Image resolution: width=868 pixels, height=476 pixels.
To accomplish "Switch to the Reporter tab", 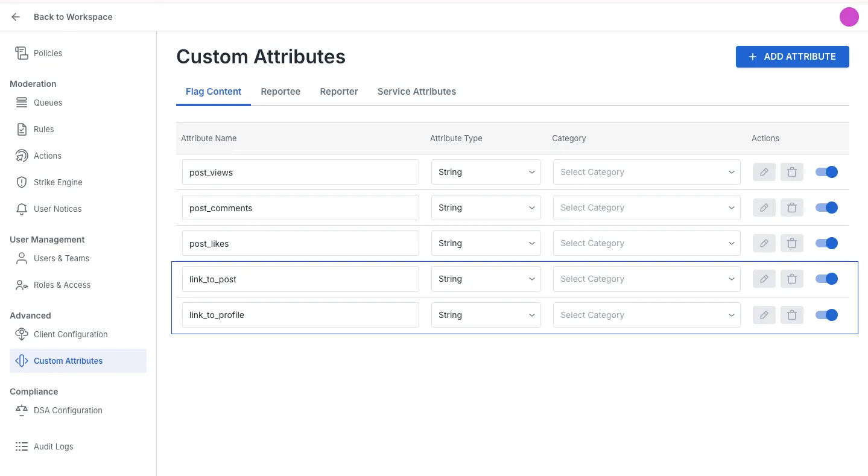I will (339, 92).
